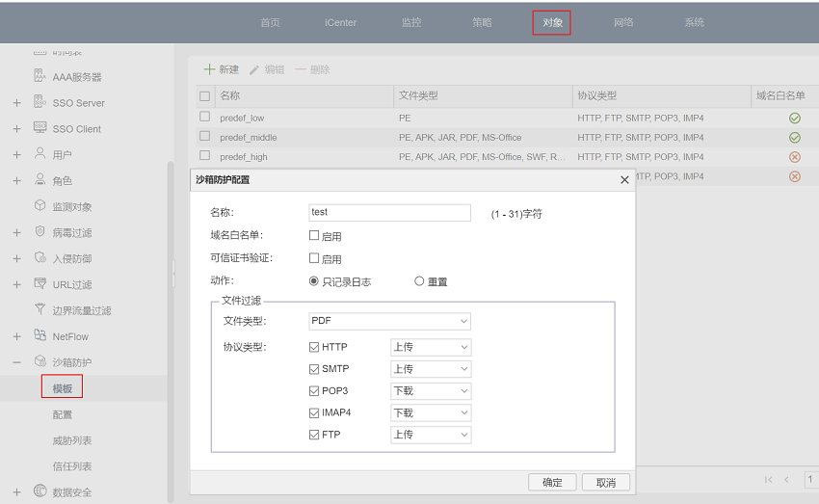This screenshot has height=504, width=819.
Task: Enable the 域名白名单 checkbox
Action: [x=314, y=235]
